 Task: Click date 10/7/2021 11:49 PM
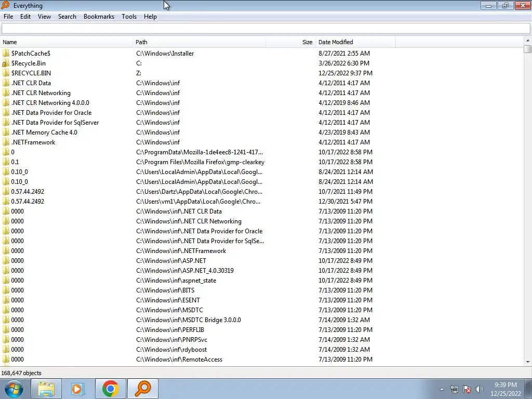(x=345, y=191)
